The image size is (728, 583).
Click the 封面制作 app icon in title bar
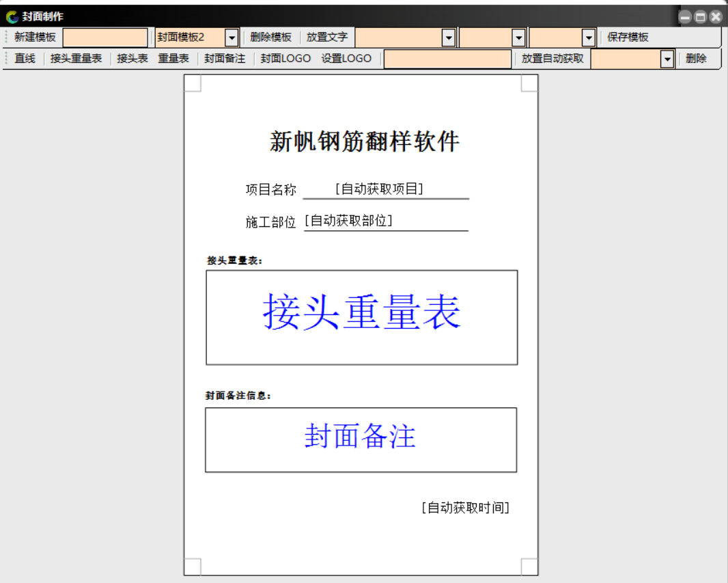12,16
